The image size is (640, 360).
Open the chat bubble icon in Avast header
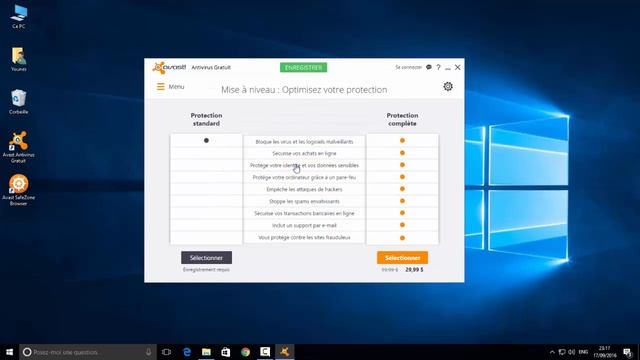[429, 67]
